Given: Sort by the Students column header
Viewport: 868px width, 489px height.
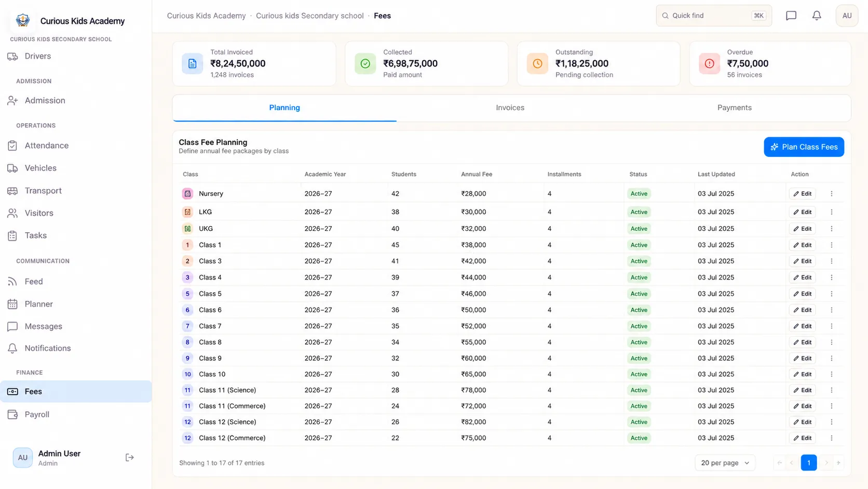Looking at the screenshot, I should tap(403, 174).
